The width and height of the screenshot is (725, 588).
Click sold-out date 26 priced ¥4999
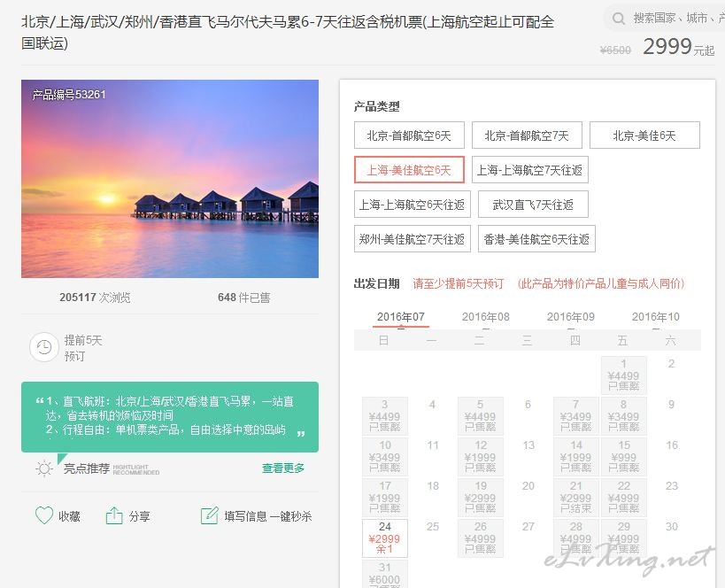[481, 538]
